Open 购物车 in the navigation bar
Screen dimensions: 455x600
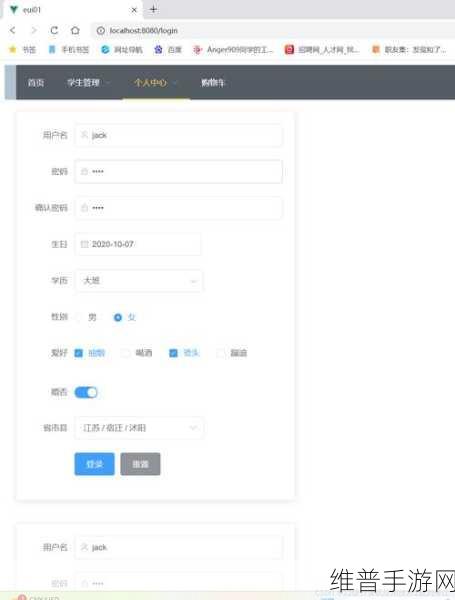(x=213, y=82)
